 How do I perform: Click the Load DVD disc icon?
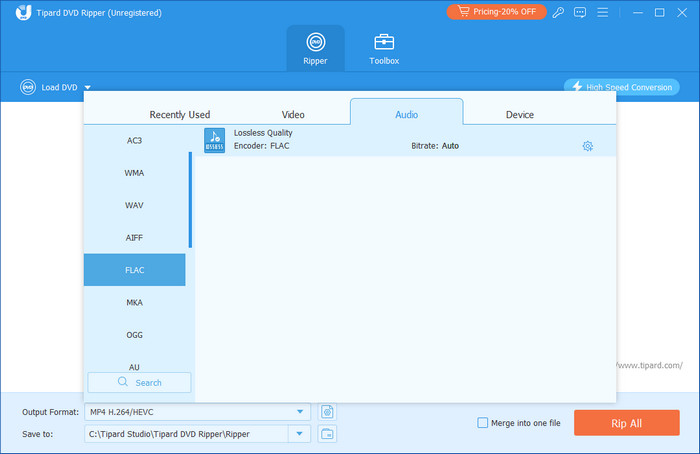coord(28,87)
